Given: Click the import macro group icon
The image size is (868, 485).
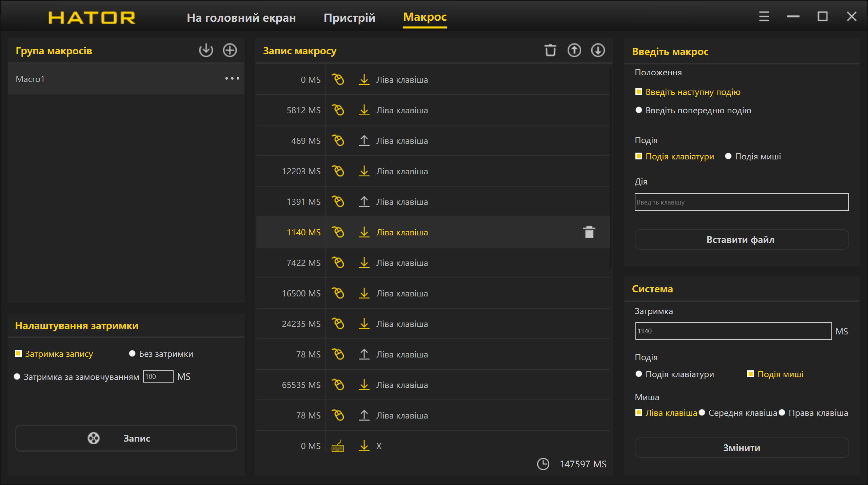Looking at the screenshot, I should (206, 51).
